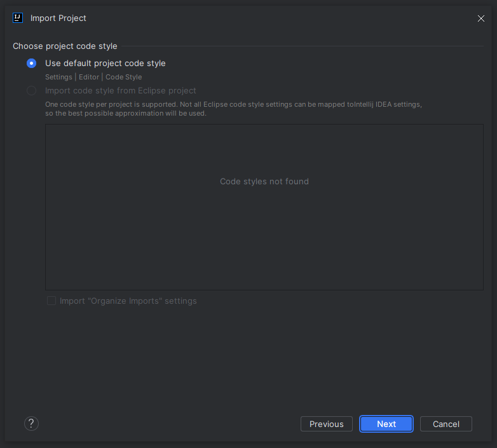Go back with the Previous button
The width and height of the screenshot is (497, 448).
[x=327, y=424]
